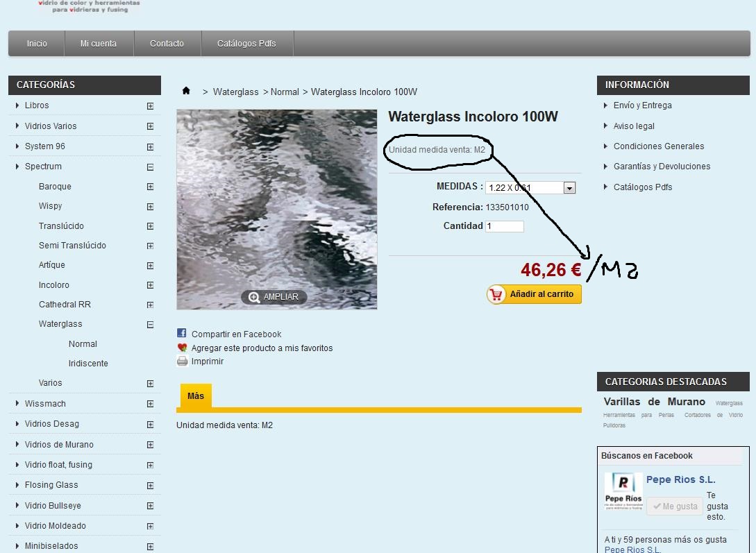Click the magnifier Ampliar zoom button
The height and width of the screenshot is (553, 756).
click(274, 297)
